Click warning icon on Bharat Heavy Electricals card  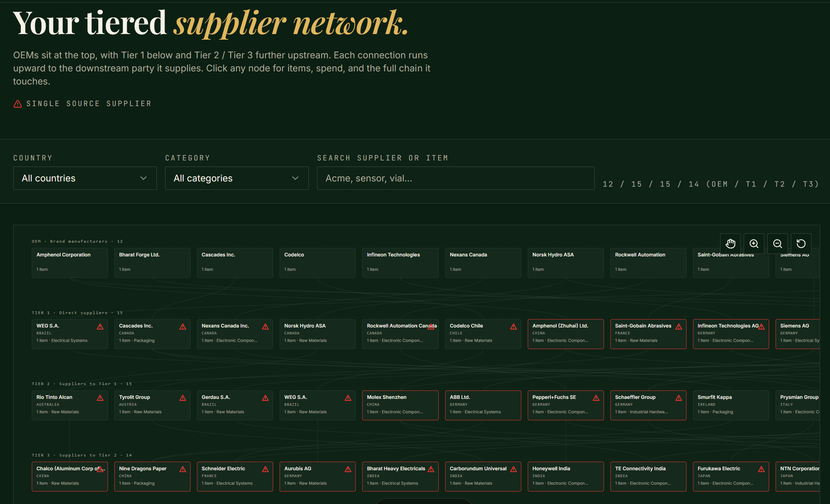click(431, 469)
